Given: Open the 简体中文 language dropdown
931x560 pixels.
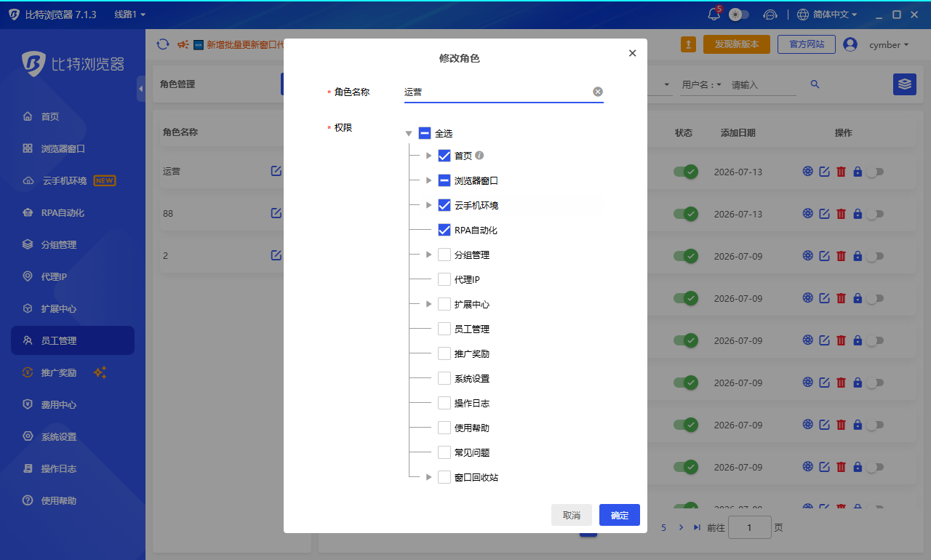Looking at the screenshot, I should 827,15.
